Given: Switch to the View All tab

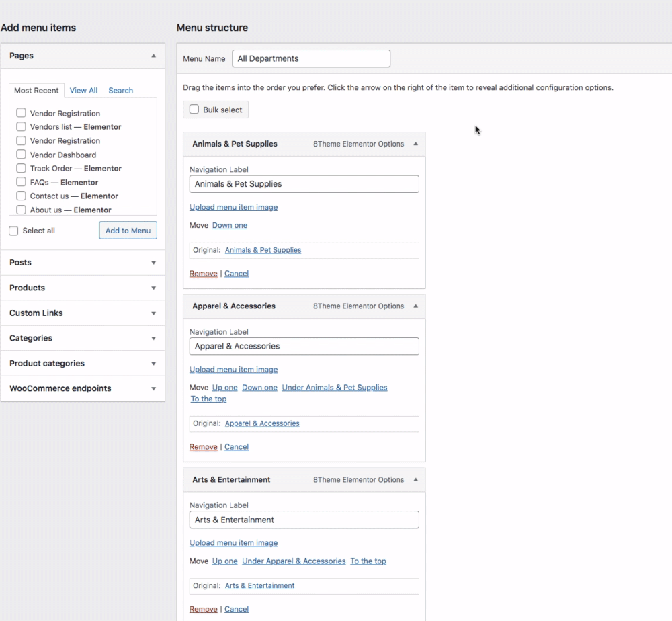Looking at the screenshot, I should 83,90.
